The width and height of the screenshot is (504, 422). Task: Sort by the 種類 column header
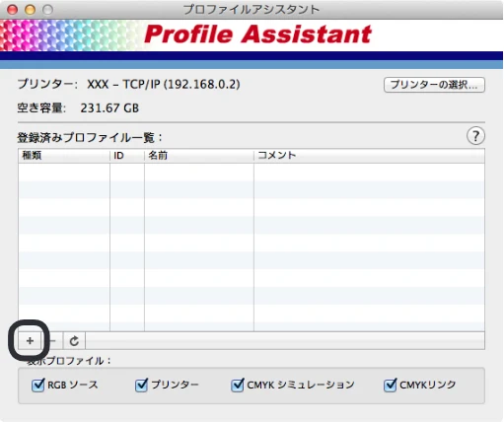pyautogui.click(x=64, y=156)
